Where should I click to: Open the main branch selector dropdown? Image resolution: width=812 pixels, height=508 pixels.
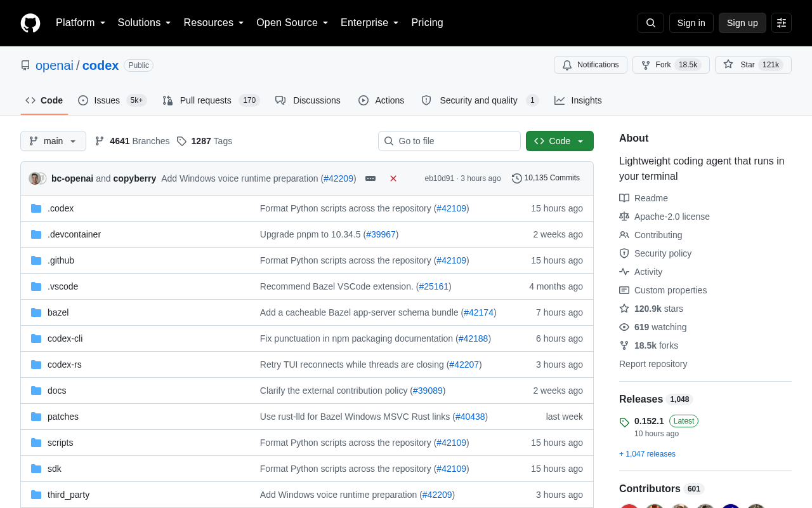pos(53,141)
